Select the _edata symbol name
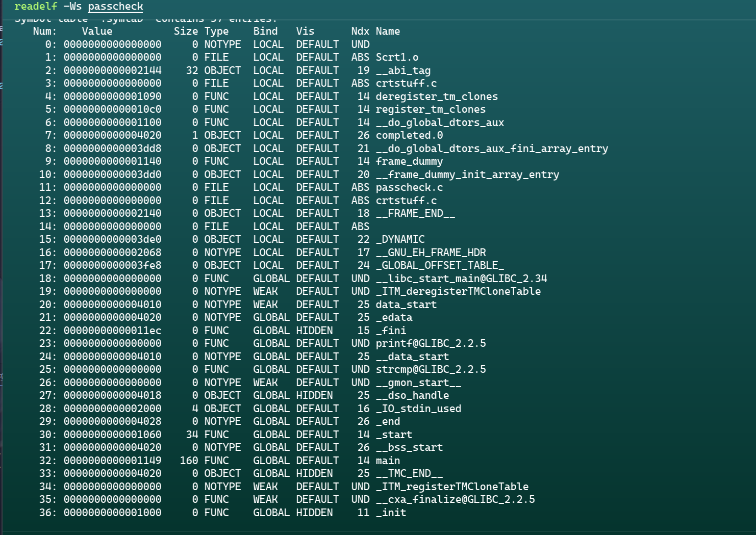Image resolution: width=756 pixels, height=535 pixels. pos(394,318)
